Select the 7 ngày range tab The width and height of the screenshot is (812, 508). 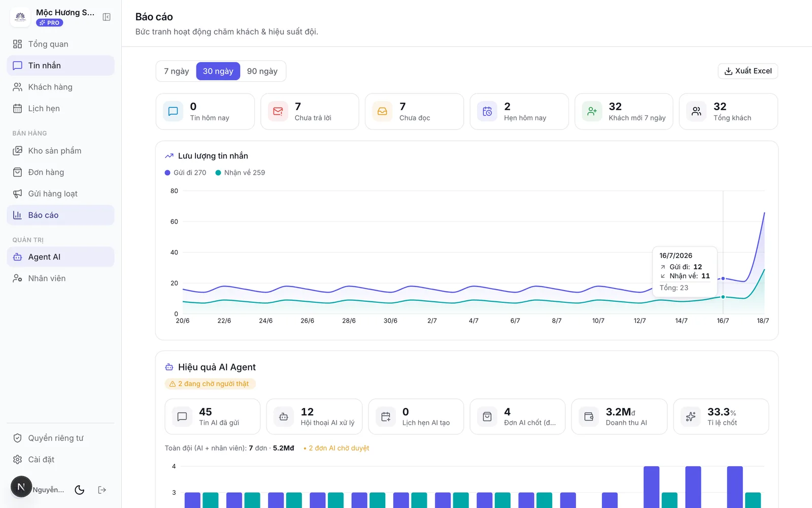pos(177,71)
